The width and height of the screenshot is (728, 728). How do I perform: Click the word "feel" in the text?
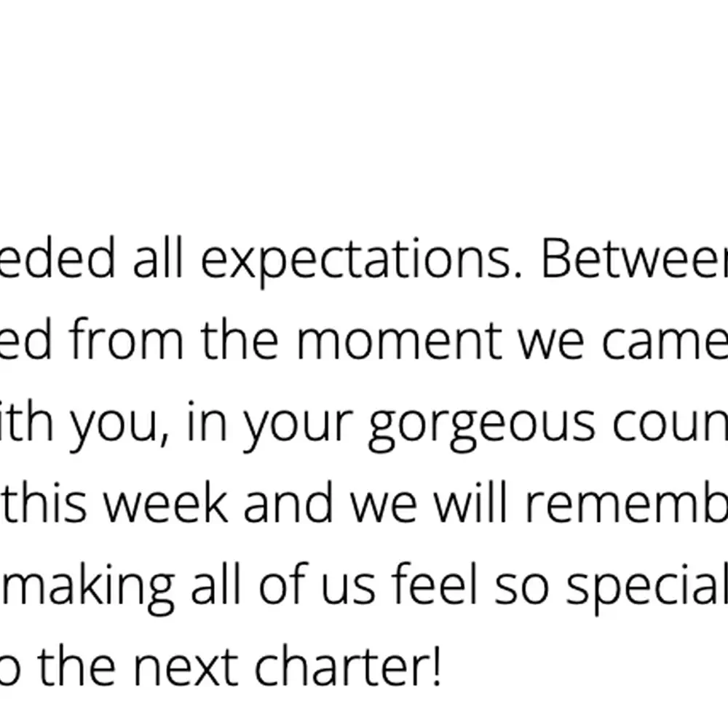coord(435,584)
